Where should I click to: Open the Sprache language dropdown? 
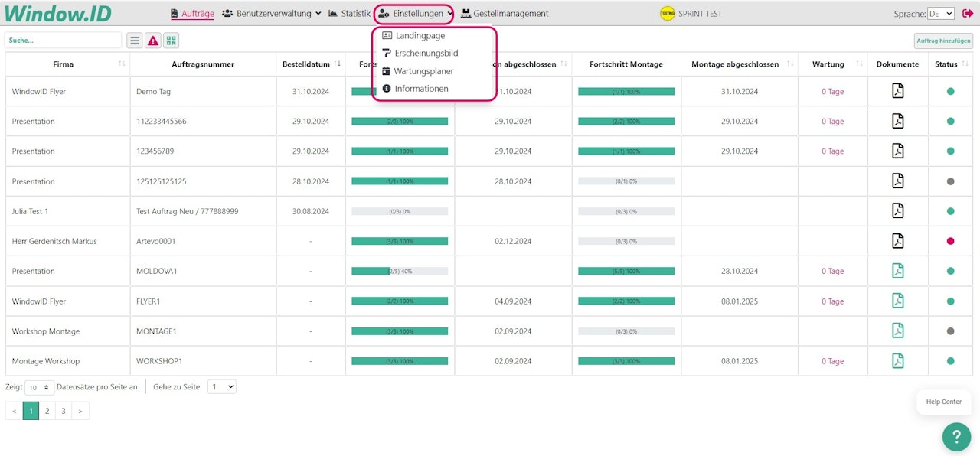940,14
